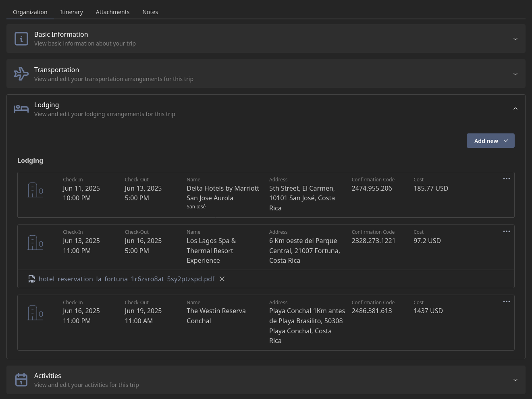The height and width of the screenshot is (399, 532).
Task: Expand the Transportation section chevron
Action: click(x=515, y=74)
